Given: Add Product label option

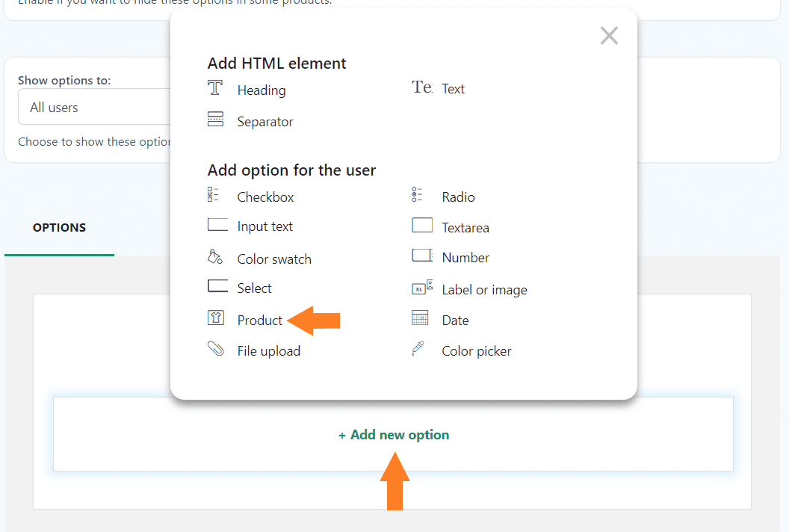Looking at the screenshot, I should click(x=260, y=320).
